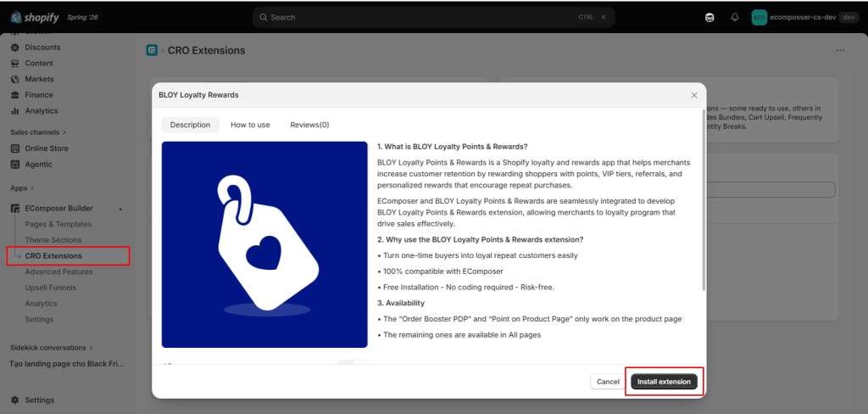Click the Finance bank icon
This screenshot has width=868, height=414.
[x=15, y=95]
